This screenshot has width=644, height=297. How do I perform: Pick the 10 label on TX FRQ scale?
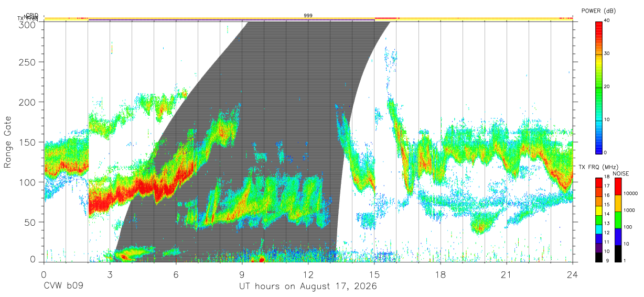[607, 251]
